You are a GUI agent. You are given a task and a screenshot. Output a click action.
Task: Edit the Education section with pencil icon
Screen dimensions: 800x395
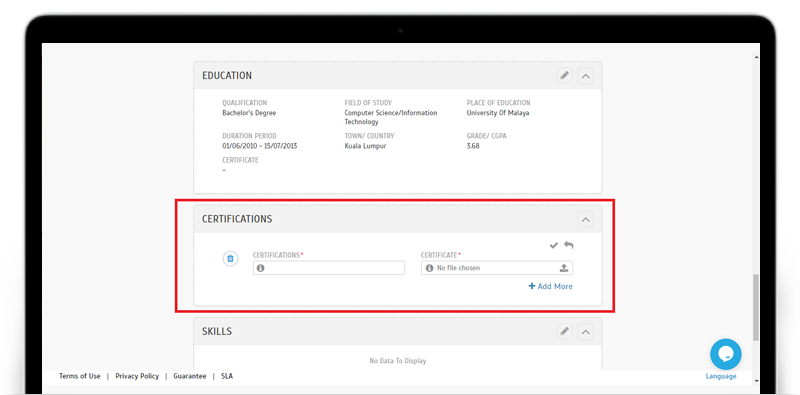(564, 76)
